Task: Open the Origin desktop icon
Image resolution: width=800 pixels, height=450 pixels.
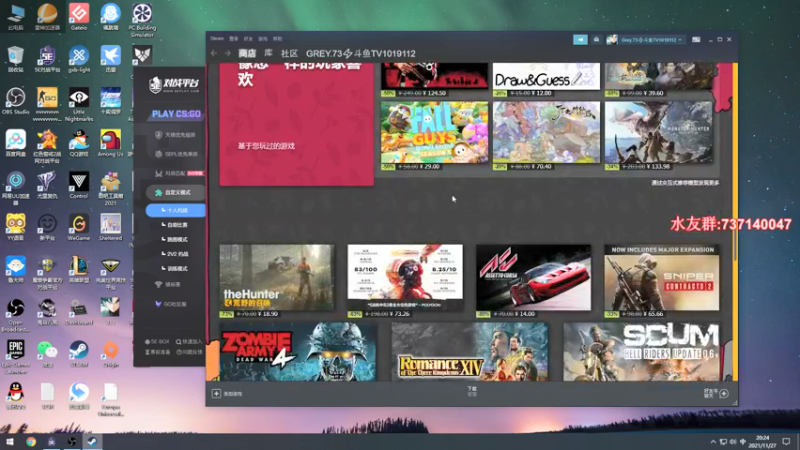Action: coord(111,354)
